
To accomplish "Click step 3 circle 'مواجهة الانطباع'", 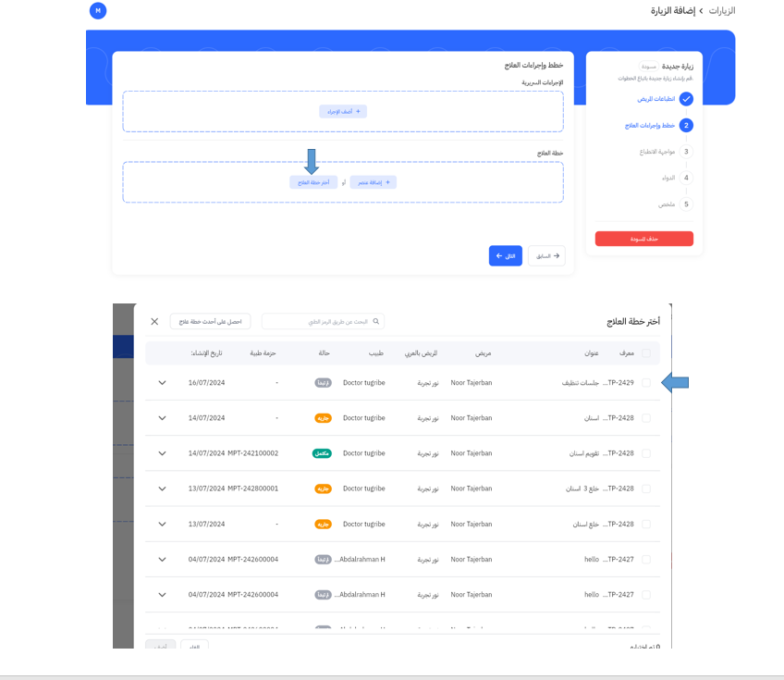I will 686,152.
